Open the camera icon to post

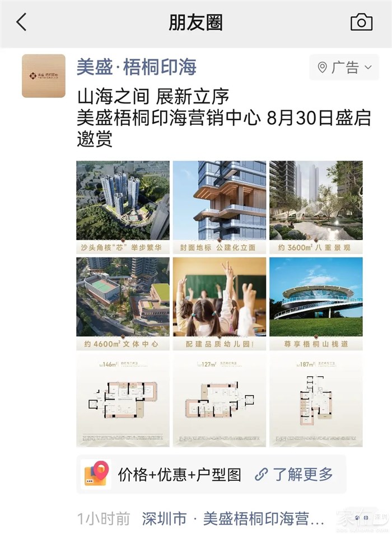point(361,22)
